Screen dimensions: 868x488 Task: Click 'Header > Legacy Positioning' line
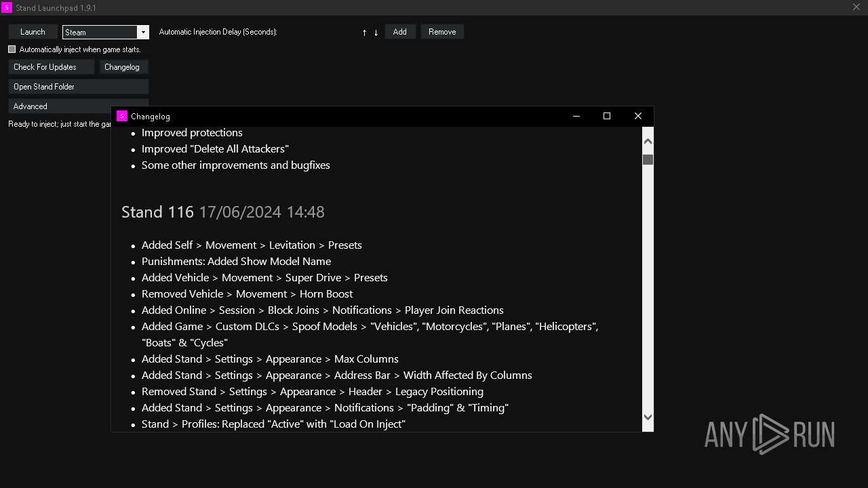(x=313, y=392)
